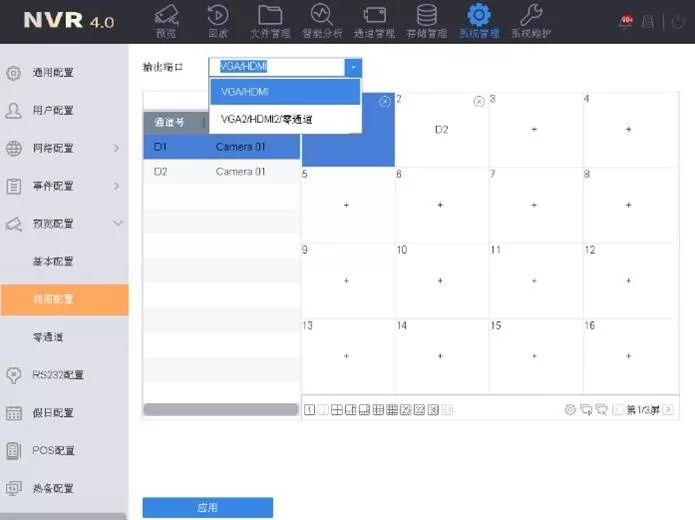
Task: Select D2 Camera 01 channel row
Action: (x=221, y=171)
